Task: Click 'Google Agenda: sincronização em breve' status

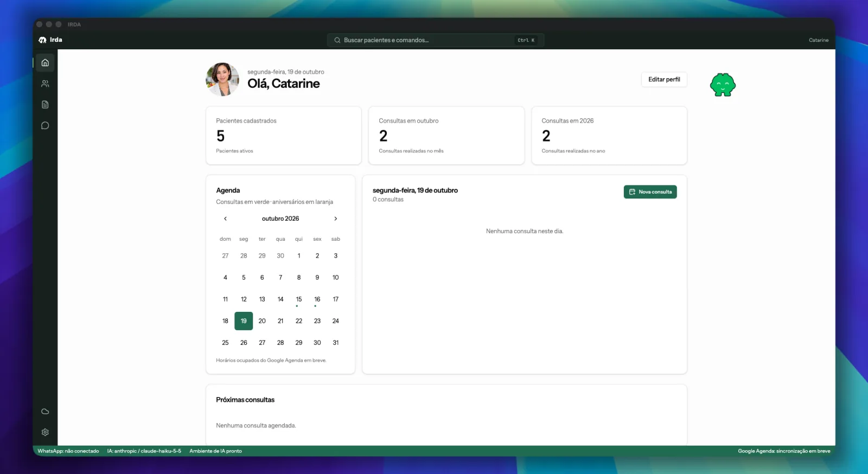Action: coord(784,451)
